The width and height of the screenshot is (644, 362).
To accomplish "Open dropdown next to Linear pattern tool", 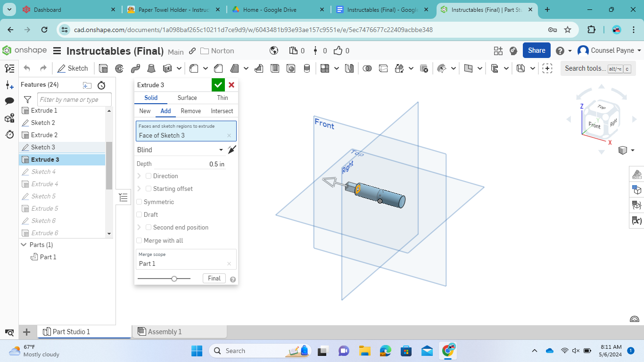I will coord(336,68).
